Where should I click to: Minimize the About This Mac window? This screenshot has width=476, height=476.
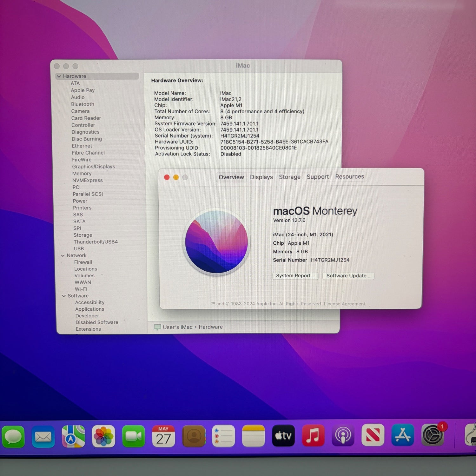[176, 177]
